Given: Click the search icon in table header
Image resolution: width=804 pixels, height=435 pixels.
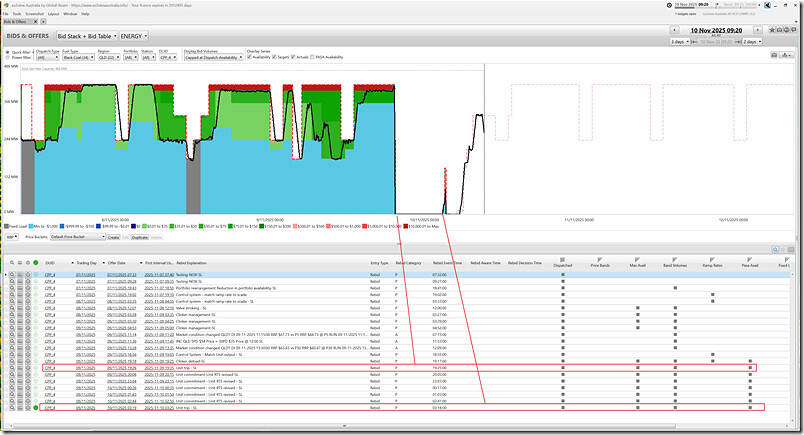Looking at the screenshot, I should coord(12,263).
